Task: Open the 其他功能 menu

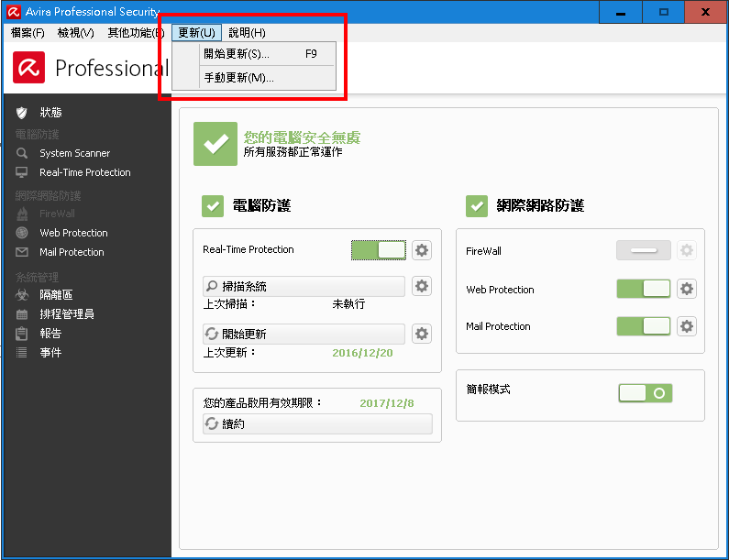Action: click(136, 33)
